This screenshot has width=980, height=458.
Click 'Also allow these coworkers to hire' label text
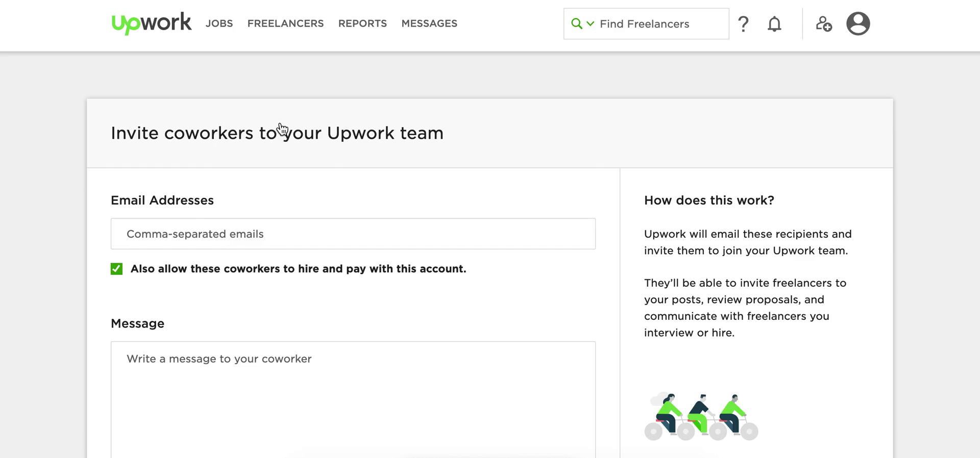[298, 269]
